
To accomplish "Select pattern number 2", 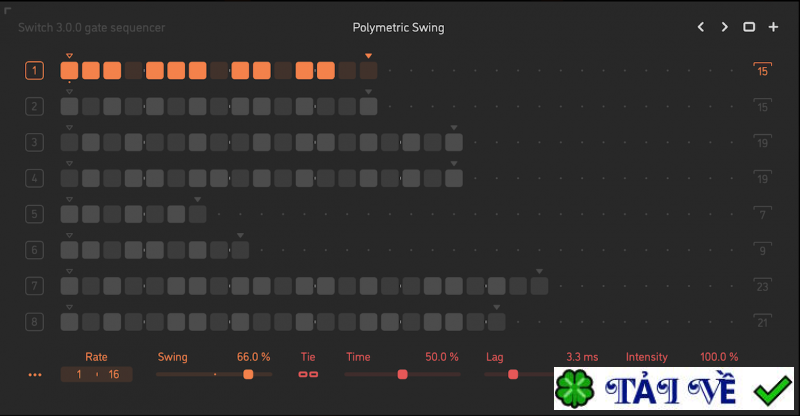I will point(35,106).
